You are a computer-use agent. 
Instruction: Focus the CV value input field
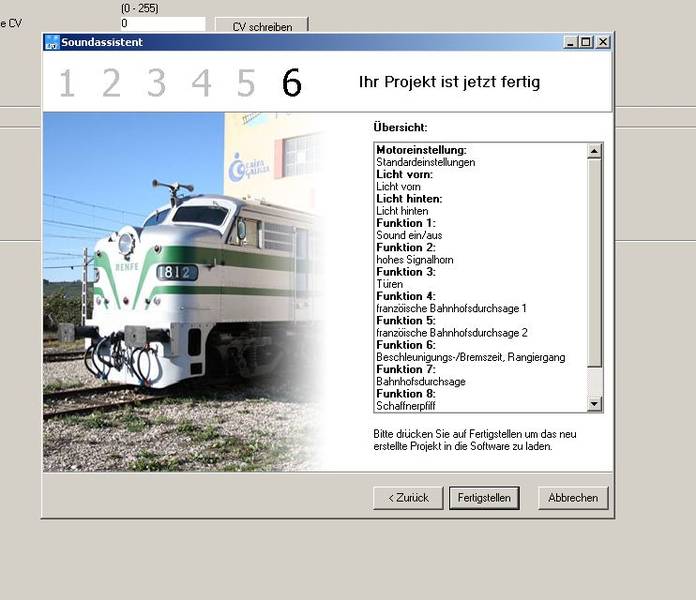[163, 24]
